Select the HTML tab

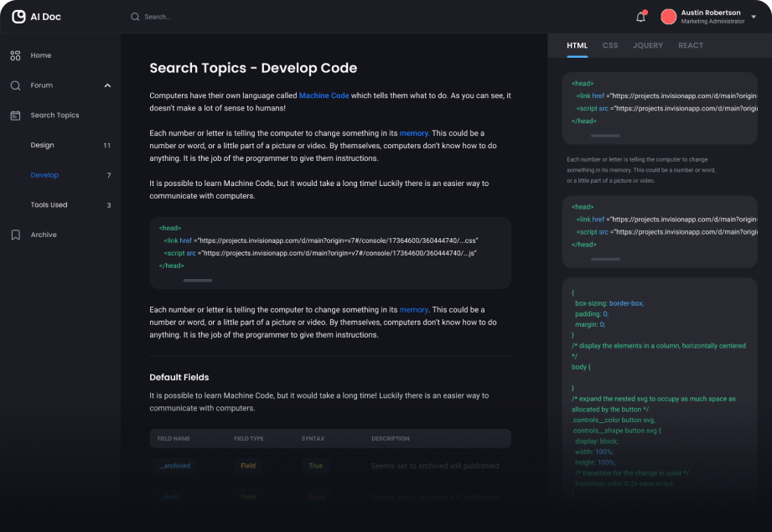click(x=577, y=46)
